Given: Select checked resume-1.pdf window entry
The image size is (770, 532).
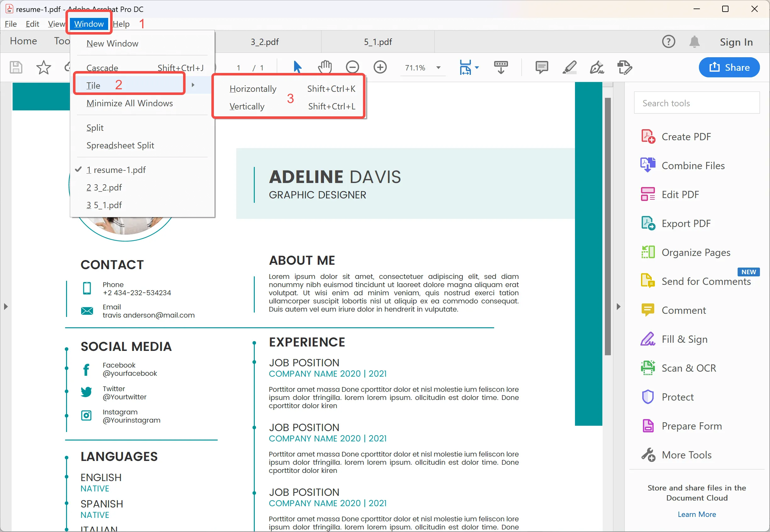Looking at the screenshot, I should pos(116,170).
